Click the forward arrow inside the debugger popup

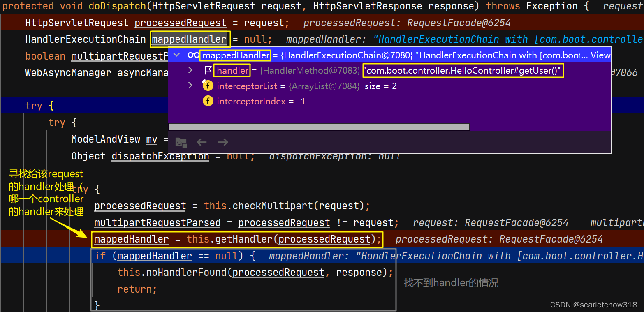point(223,142)
